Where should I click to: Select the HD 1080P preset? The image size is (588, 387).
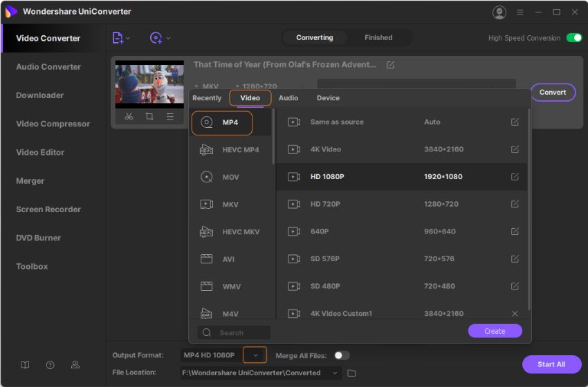401,177
